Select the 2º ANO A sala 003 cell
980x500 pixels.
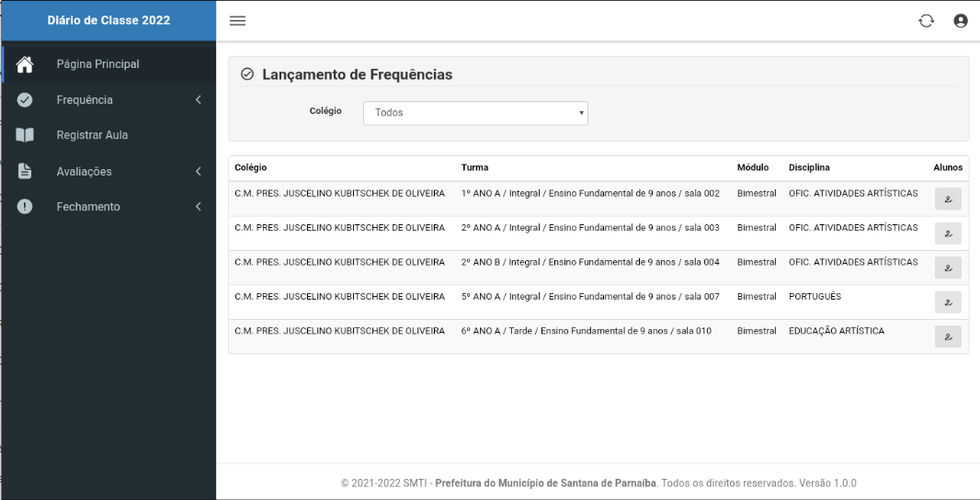pos(590,228)
